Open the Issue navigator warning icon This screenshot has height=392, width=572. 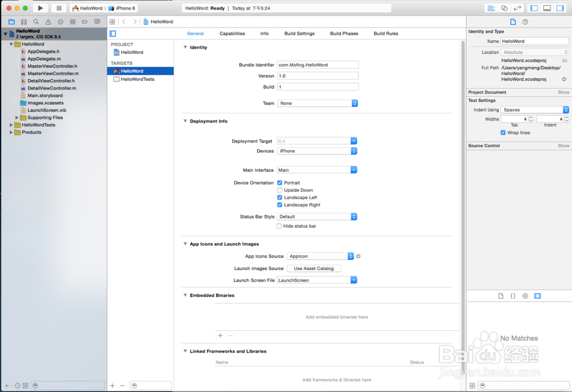tap(48, 22)
